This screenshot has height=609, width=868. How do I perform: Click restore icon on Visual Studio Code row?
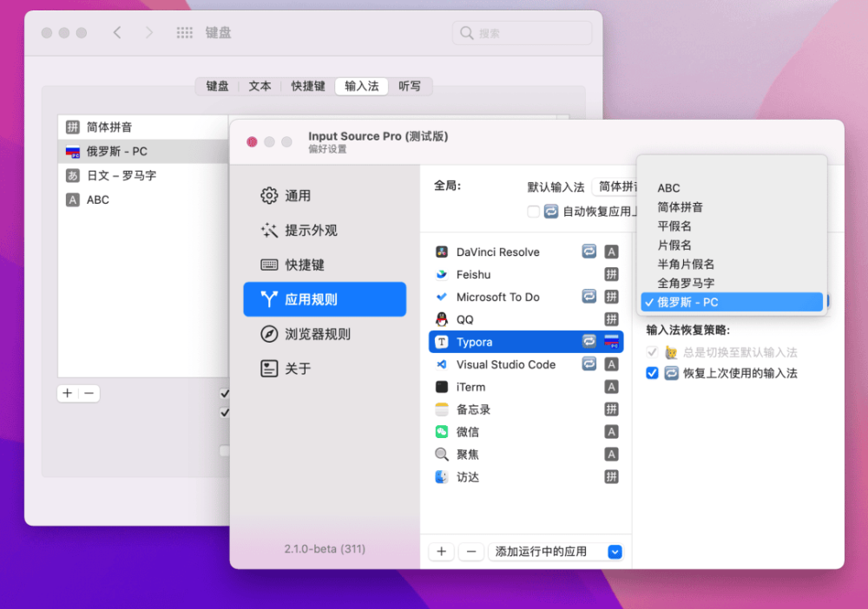[x=589, y=364]
